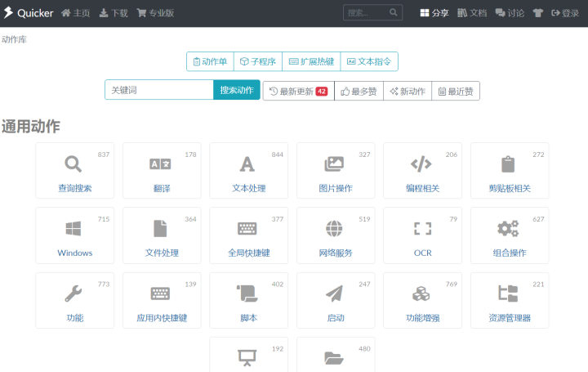Open the open-folder category icon
Image resolution: width=588 pixels, height=372 pixels.
click(334, 358)
